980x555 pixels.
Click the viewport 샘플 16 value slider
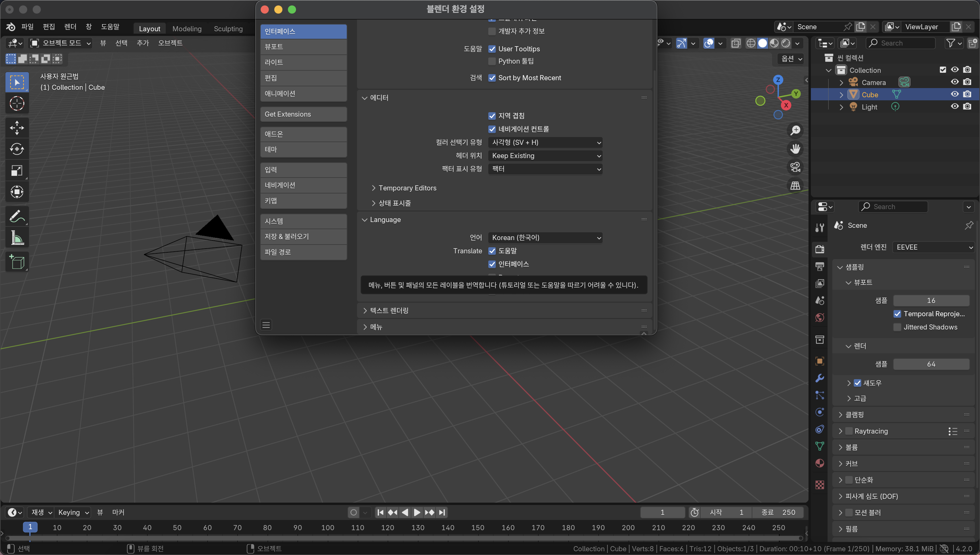point(931,300)
